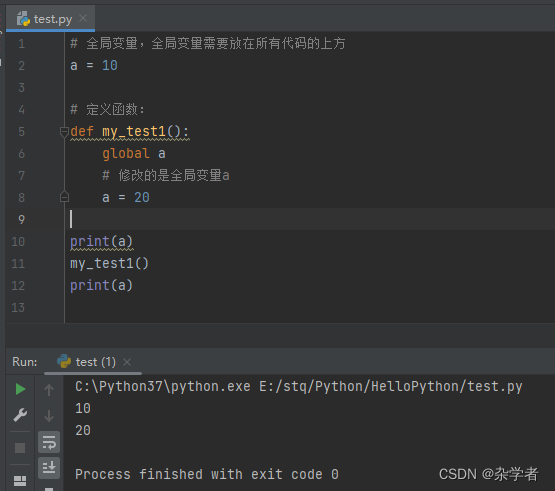Click the down arrow stack trace icon
Screen dimensions: 555x491
click(49, 416)
